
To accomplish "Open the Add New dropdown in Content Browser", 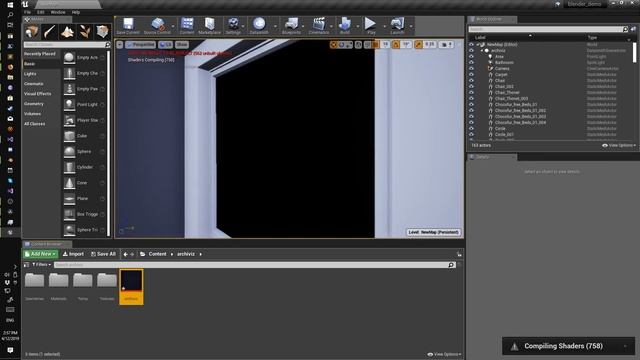I will 40,254.
